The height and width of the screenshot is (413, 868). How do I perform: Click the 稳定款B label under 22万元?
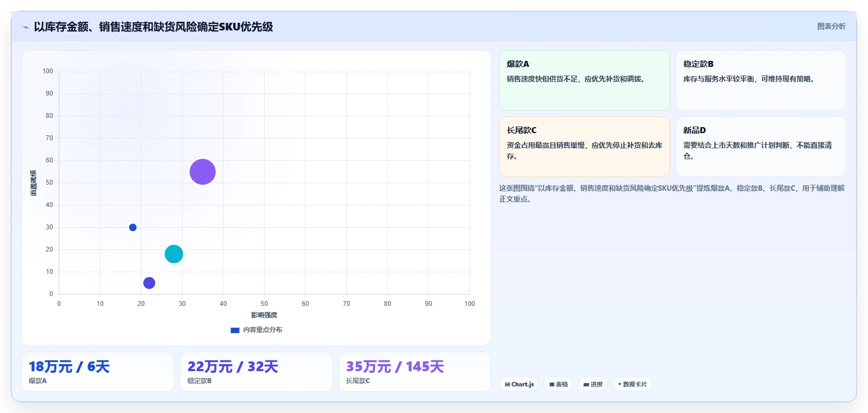click(199, 381)
